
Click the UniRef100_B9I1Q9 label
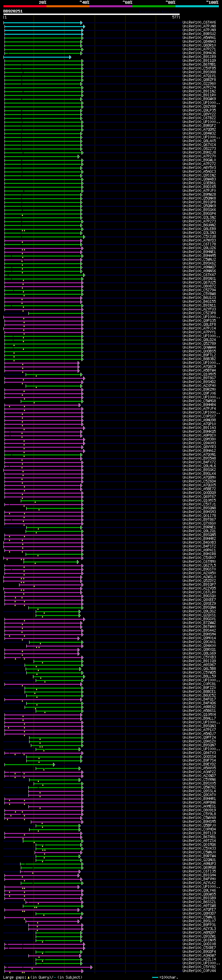point(199,60)
